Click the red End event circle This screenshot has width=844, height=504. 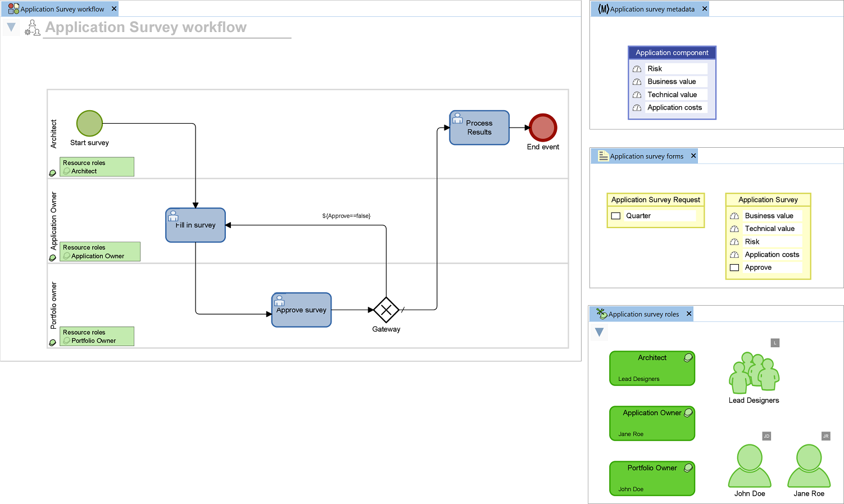tap(542, 128)
